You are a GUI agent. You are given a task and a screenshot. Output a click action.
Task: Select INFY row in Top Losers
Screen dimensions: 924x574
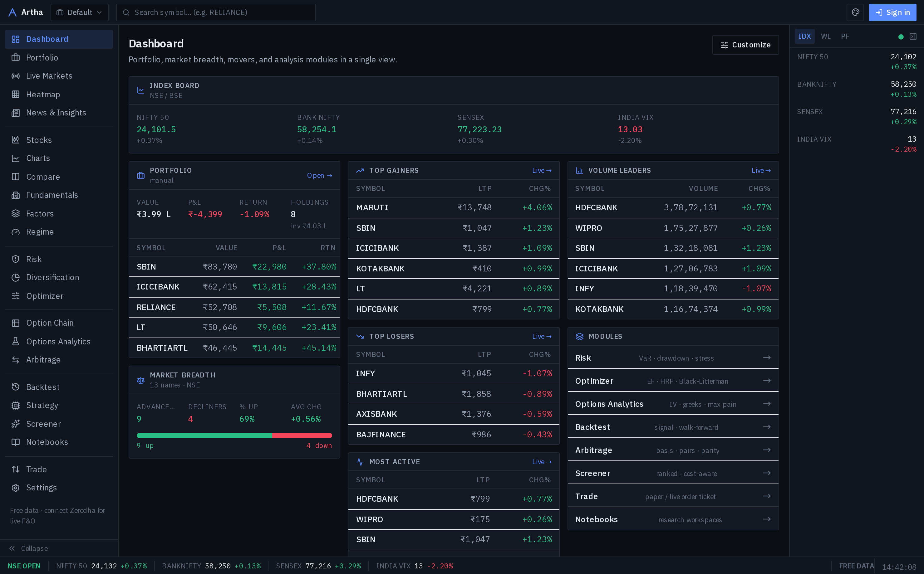[454, 373]
